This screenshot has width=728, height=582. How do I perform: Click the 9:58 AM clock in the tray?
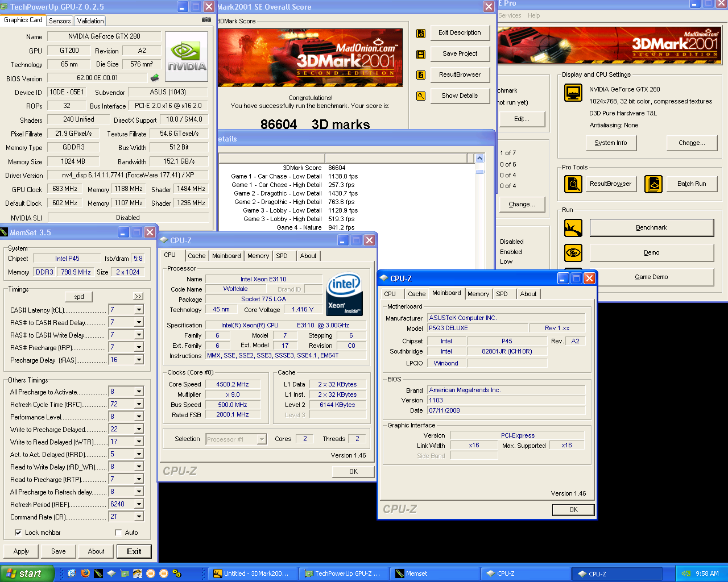point(707,573)
